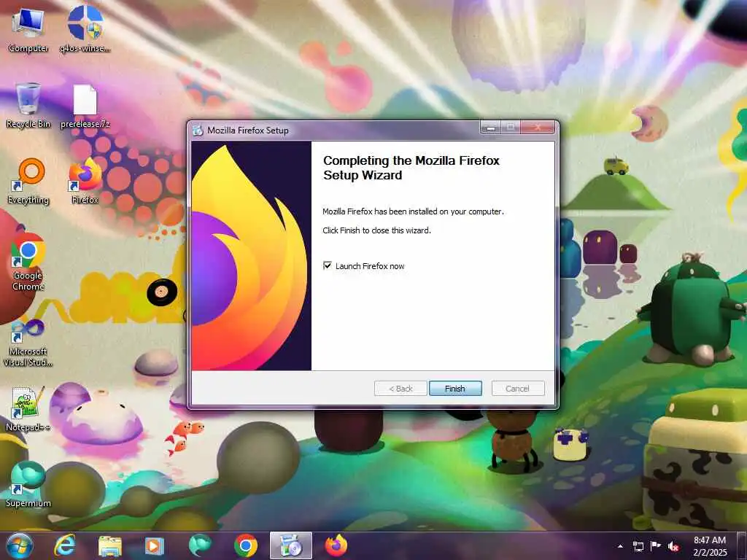
Task: Uncheck the Launch Firefox now checkbox
Action: click(x=328, y=265)
